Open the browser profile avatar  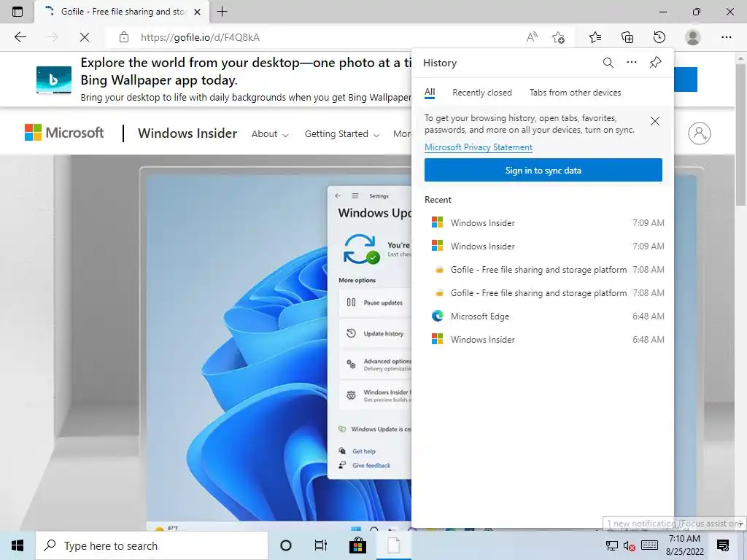693,37
